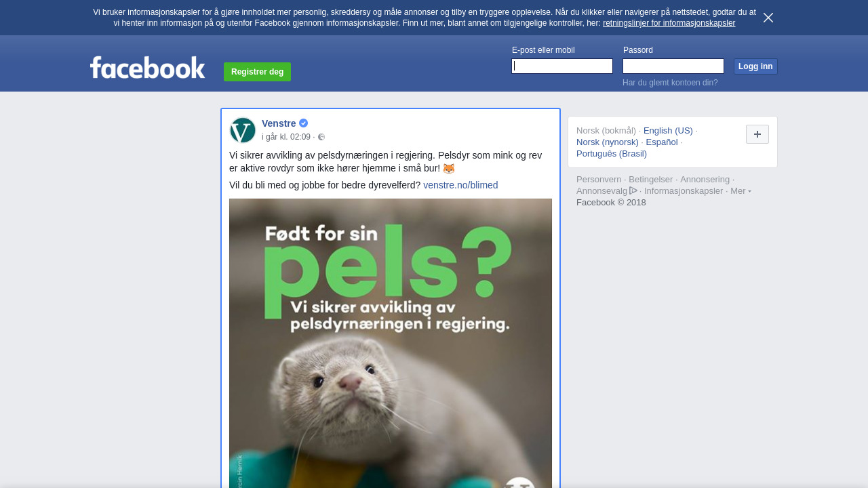The height and width of the screenshot is (488, 868).
Task: Click Registrer deg button
Action: (257, 72)
